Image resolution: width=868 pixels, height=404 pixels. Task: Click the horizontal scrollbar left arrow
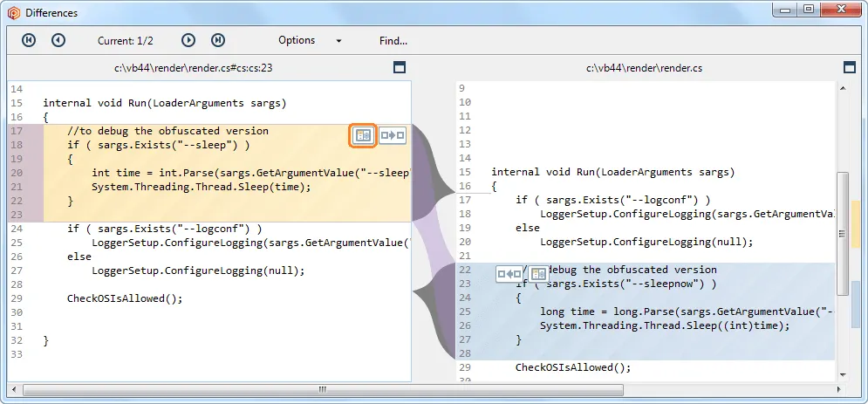pyautogui.click(x=15, y=389)
